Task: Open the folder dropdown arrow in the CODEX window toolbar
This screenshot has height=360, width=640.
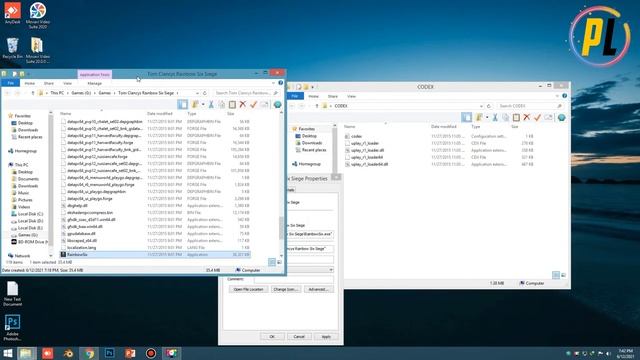Action: click(x=487, y=118)
